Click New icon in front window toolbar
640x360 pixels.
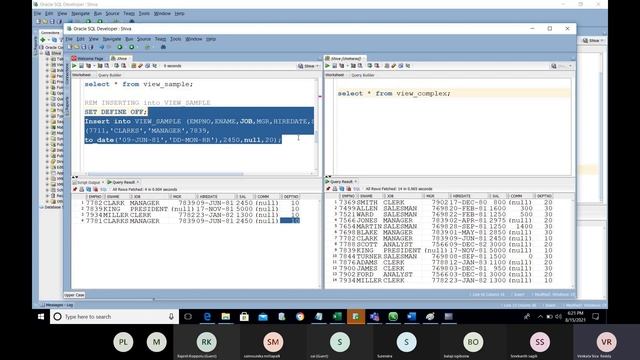[69, 47]
